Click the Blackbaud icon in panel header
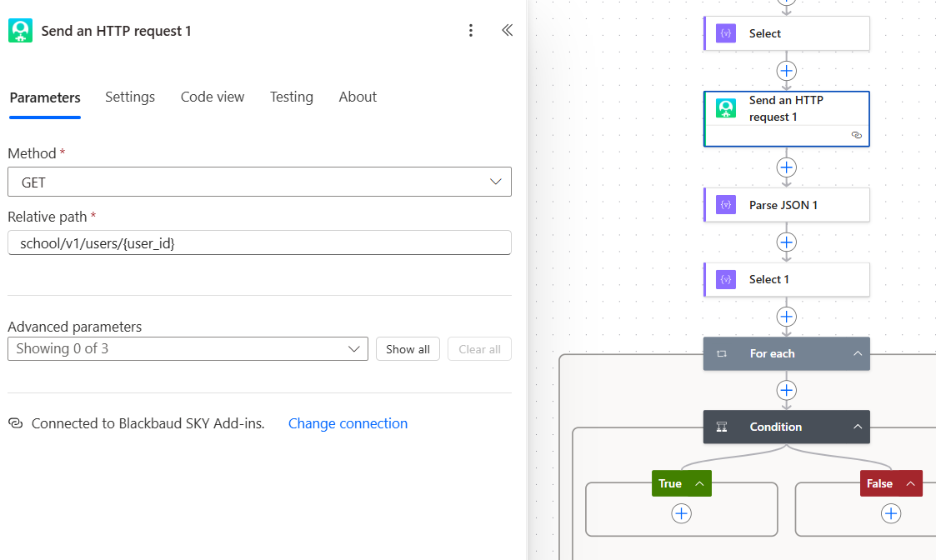 pos(20,31)
